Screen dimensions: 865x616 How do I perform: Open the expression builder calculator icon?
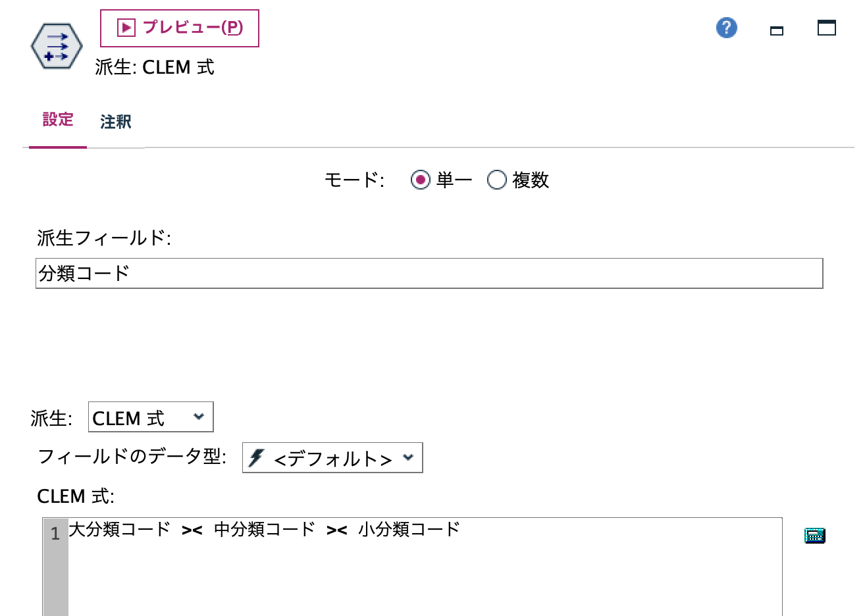point(815,536)
